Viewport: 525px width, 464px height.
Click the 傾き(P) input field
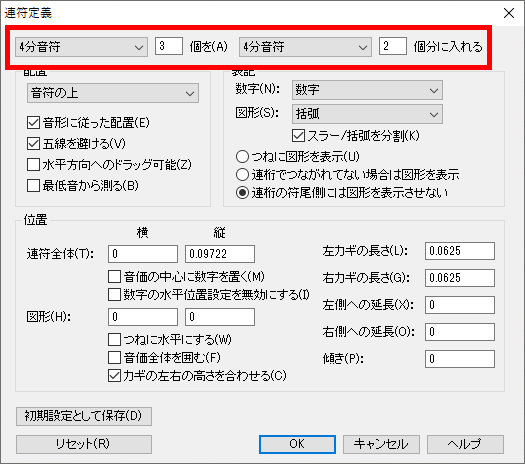tap(460, 359)
